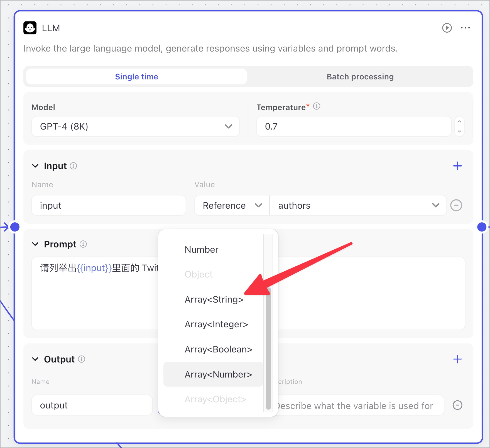490x448 pixels.
Task: Open the LLM node more options menu
Action: click(465, 28)
